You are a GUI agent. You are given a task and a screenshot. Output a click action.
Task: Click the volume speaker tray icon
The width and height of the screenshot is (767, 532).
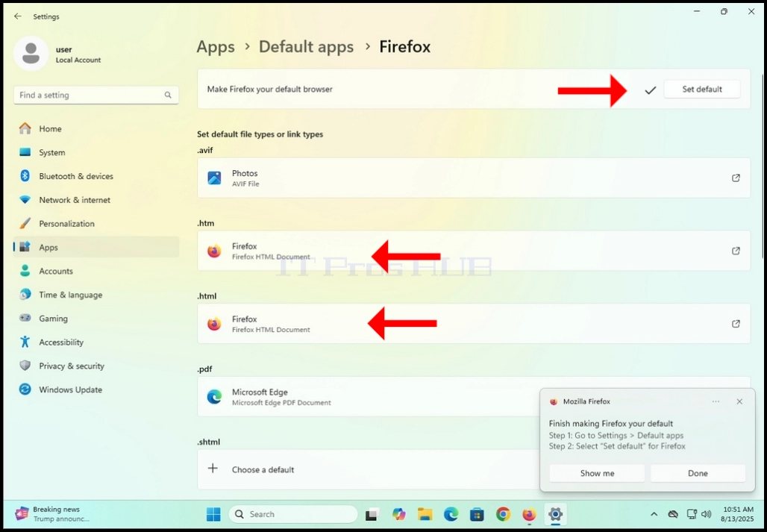point(706,514)
